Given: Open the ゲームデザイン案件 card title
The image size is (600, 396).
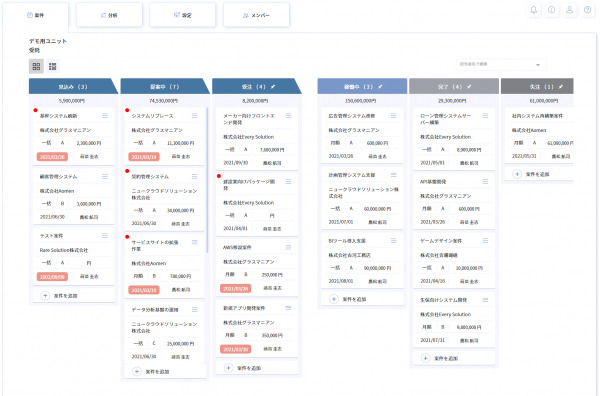Looking at the screenshot, I should 441,241.
